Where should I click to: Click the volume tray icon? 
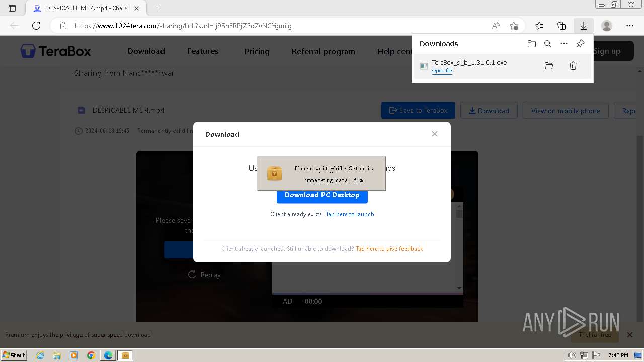pyautogui.click(x=572, y=355)
